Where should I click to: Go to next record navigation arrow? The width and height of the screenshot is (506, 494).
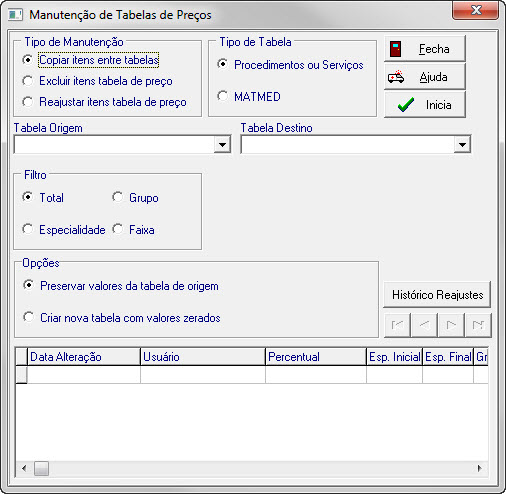[451, 325]
